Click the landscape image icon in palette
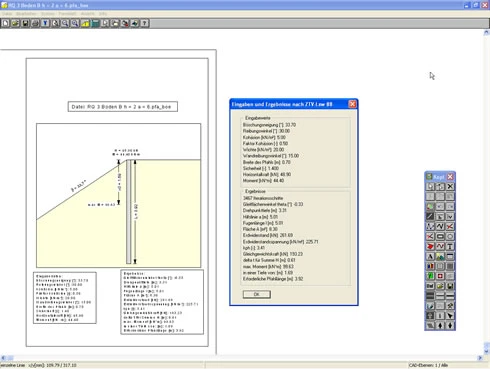 [440, 256]
